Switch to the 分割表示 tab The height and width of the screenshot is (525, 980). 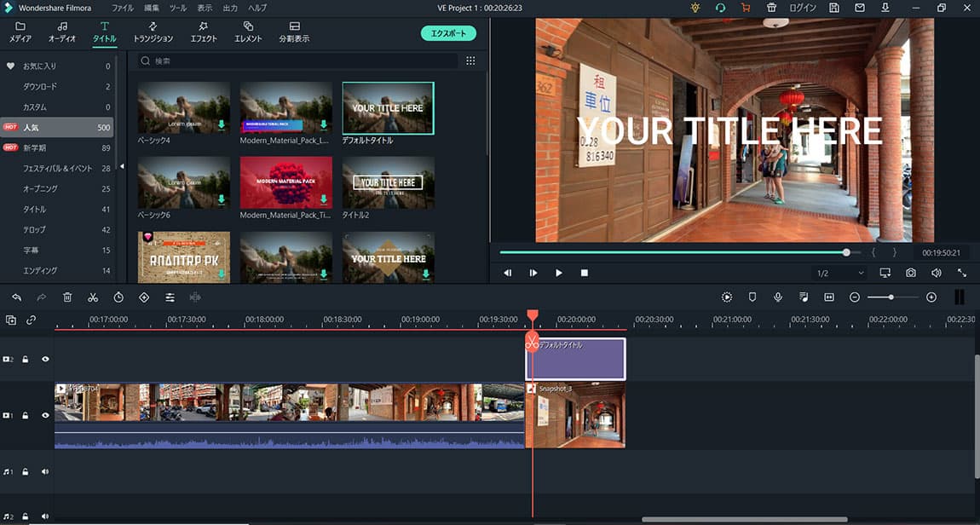tap(294, 32)
